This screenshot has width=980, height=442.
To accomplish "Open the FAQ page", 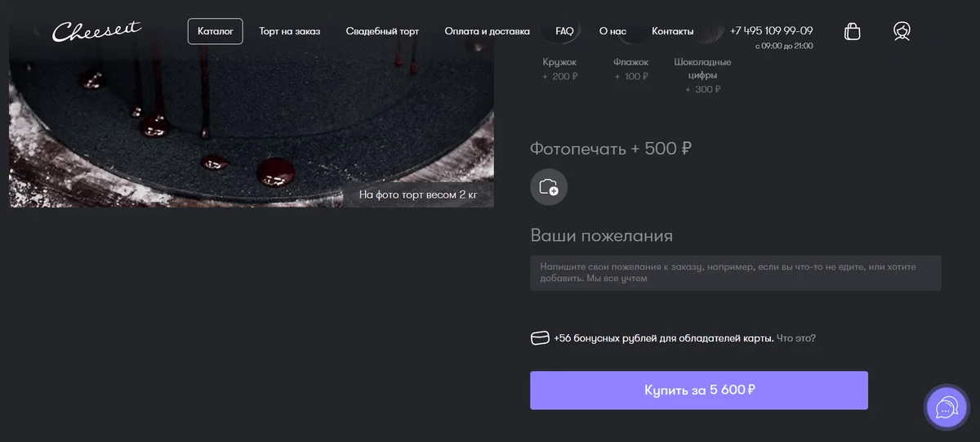I will (564, 31).
